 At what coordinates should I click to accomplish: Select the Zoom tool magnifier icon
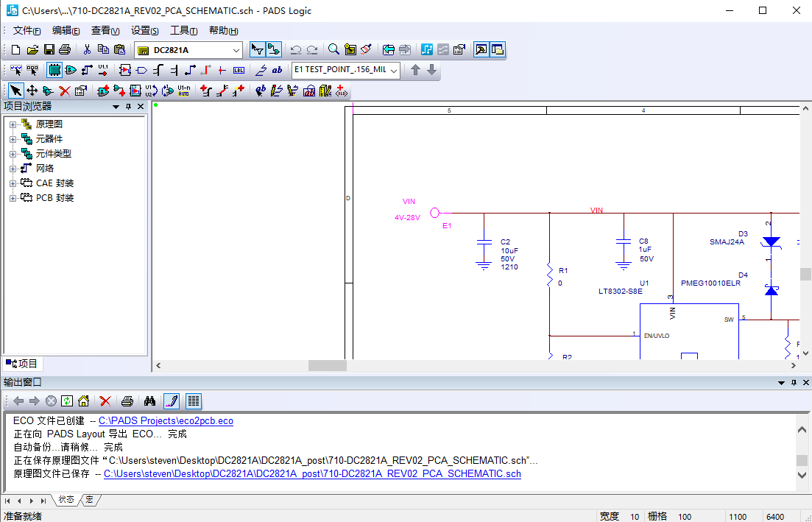[333, 49]
